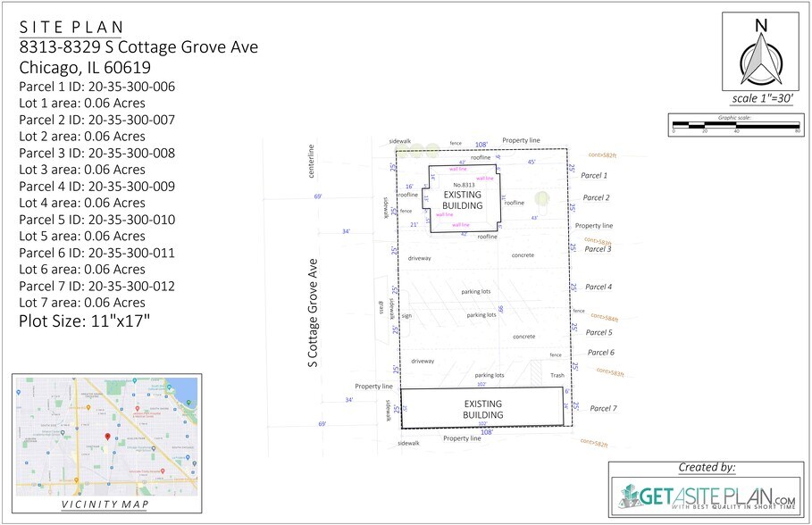Click the Jackson Park Hospital red marker

coord(138,409)
